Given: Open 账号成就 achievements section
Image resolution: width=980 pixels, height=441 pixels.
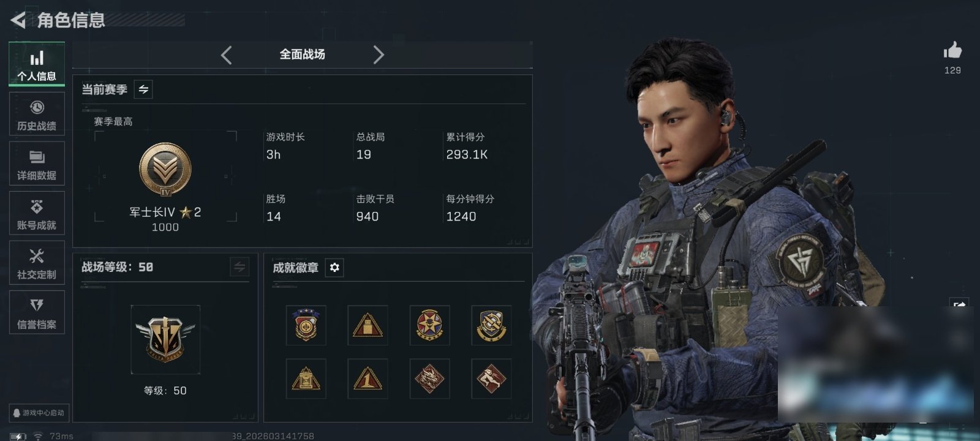Looking at the screenshot, I should (x=37, y=214).
